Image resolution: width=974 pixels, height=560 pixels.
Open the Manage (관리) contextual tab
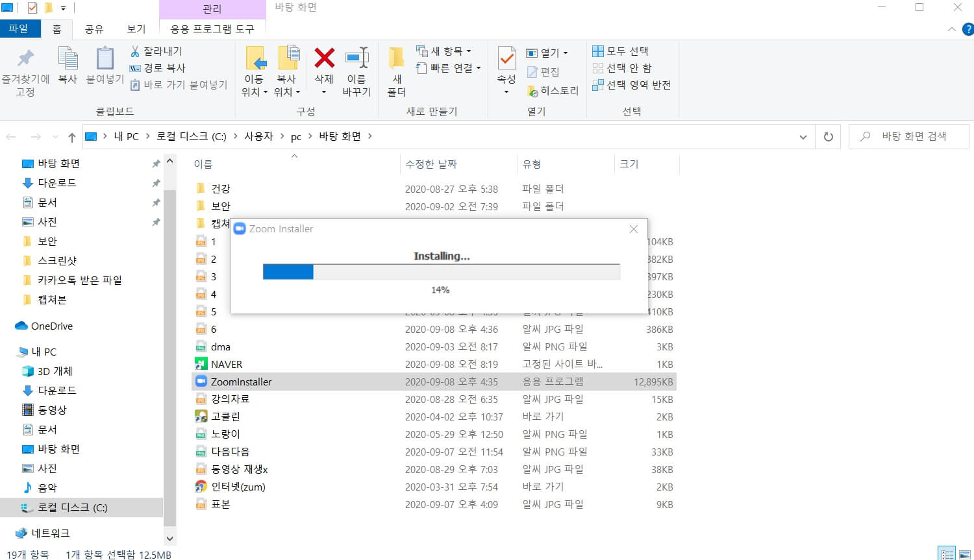(x=212, y=9)
